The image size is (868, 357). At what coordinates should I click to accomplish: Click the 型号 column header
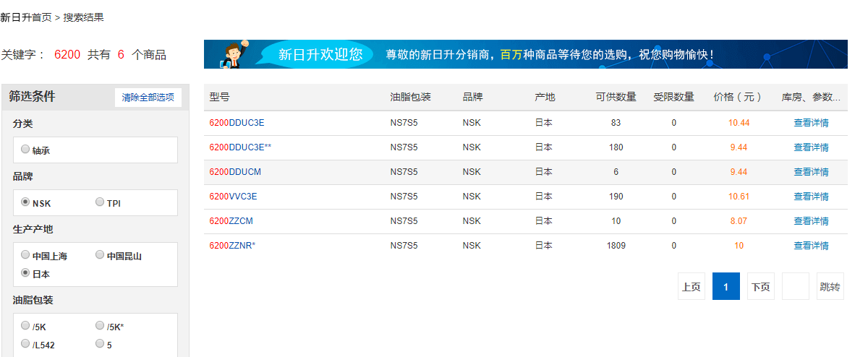219,98
